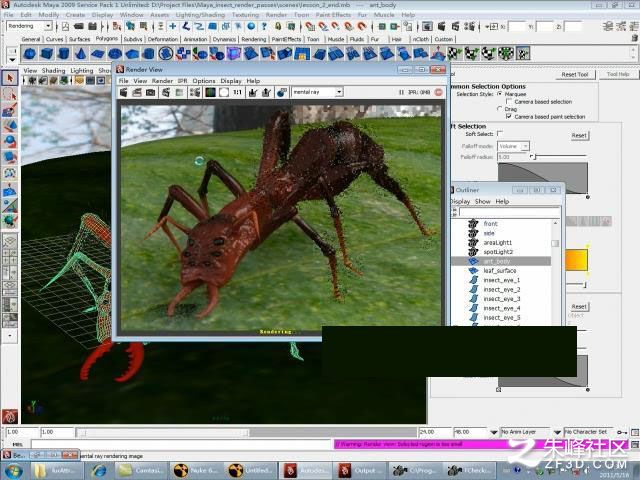Viewport: 640px width, 480px height.
Task: Open the Options menu in Render View
Action: (x=204, y=81)
